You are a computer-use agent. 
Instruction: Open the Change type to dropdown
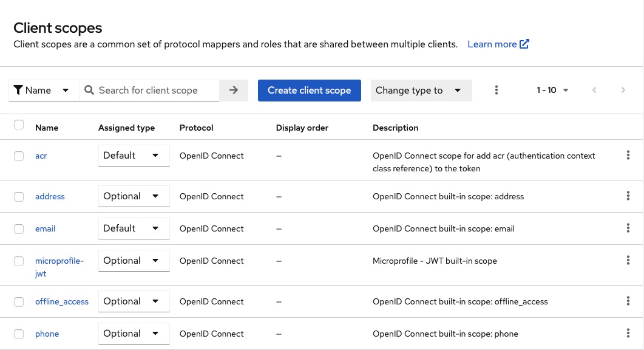click(x=421, y=90)
